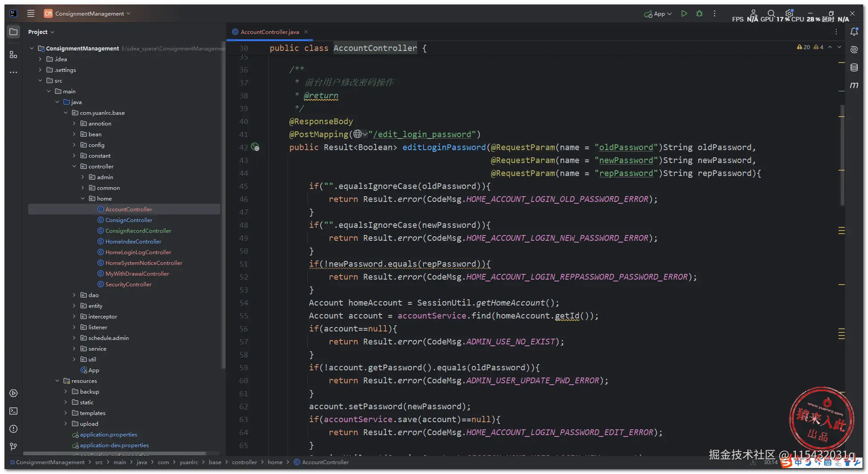The image size is (868, 474).
Task: Open the Code With Me user icon
Action: coord(754,13)
